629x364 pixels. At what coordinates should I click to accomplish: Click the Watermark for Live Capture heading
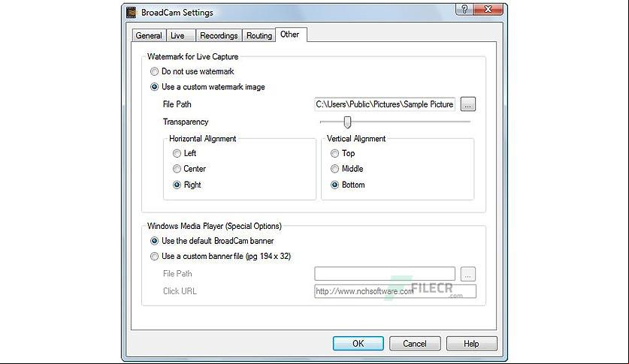click(192, 57)
